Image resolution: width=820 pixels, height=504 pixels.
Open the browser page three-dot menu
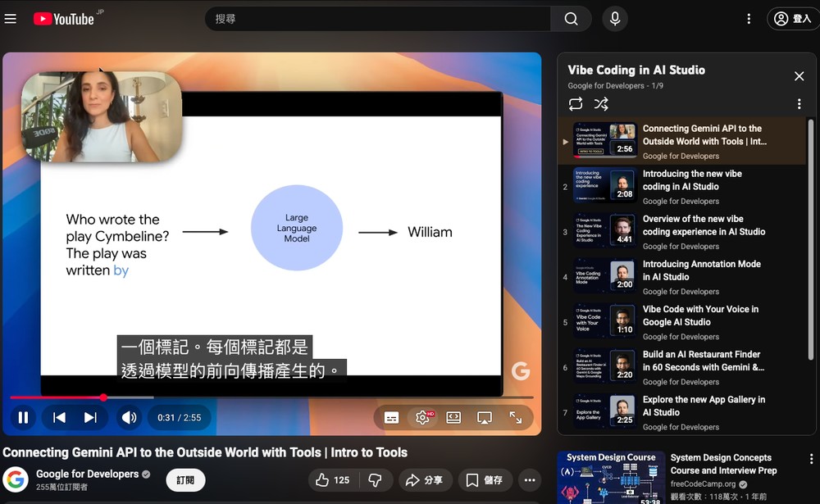pyautogui.click(x=749, y=18)
